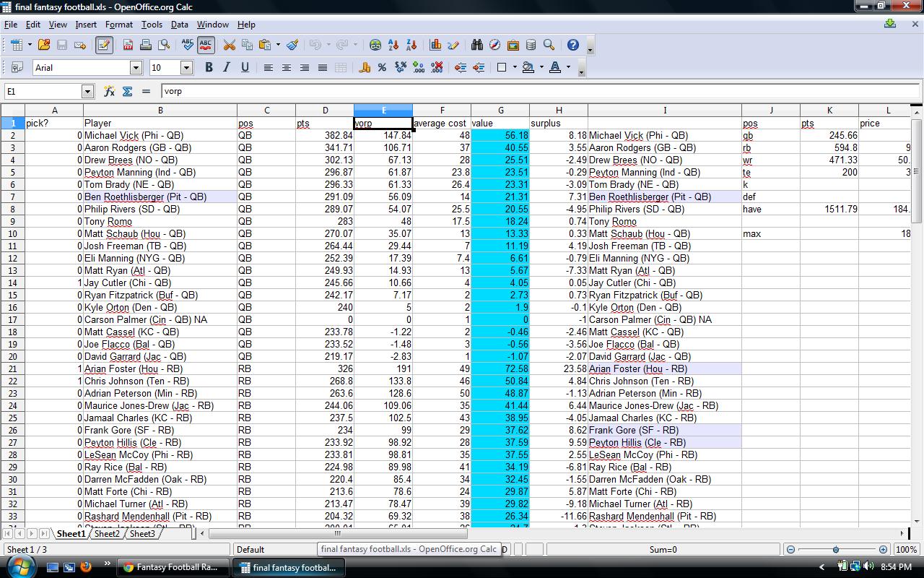This screenshot has width=924, height=578.
Task: Click the Function Wizard icon
Action: click(109, 91)
